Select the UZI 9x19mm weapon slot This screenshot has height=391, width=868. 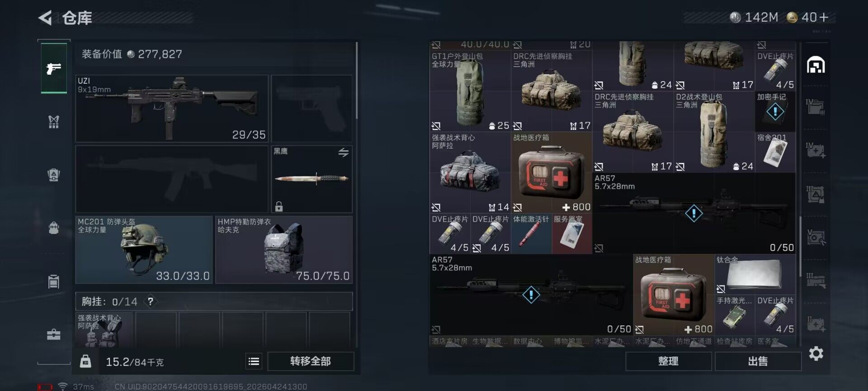click(172, 109)
